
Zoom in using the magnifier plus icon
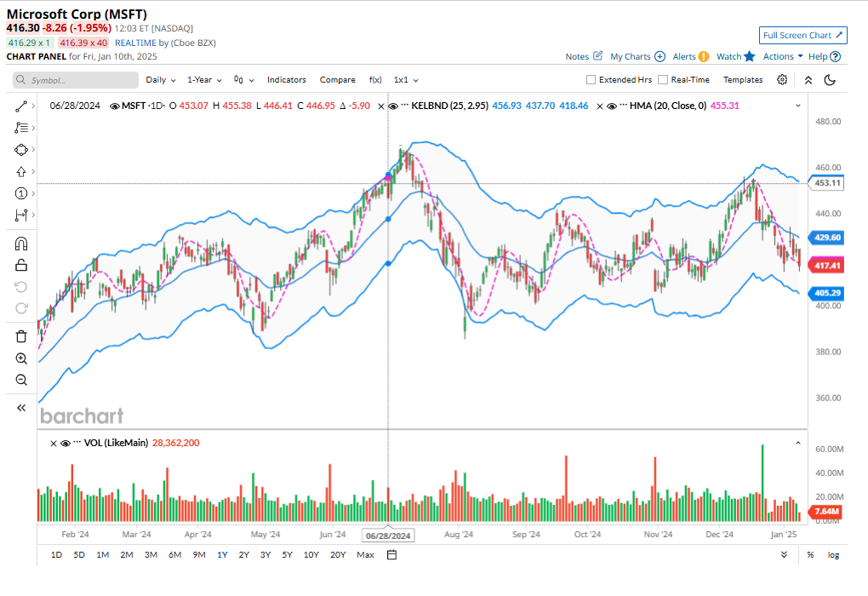pos(21,358)
